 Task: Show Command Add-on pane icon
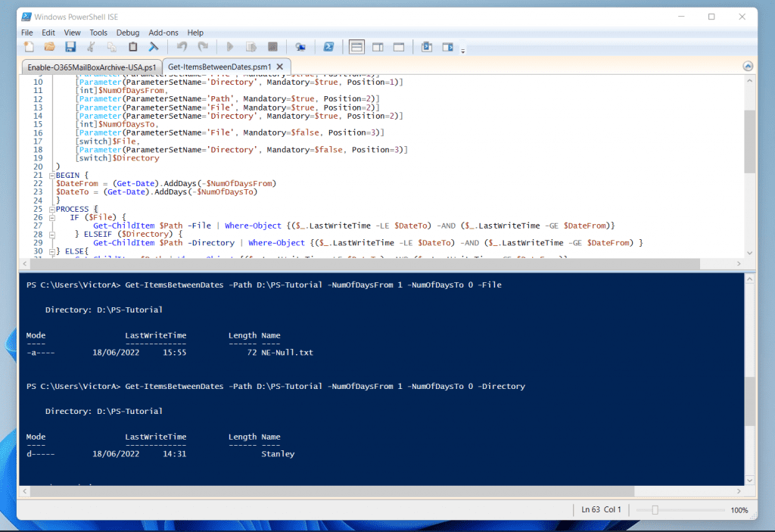tap(447, 47)
